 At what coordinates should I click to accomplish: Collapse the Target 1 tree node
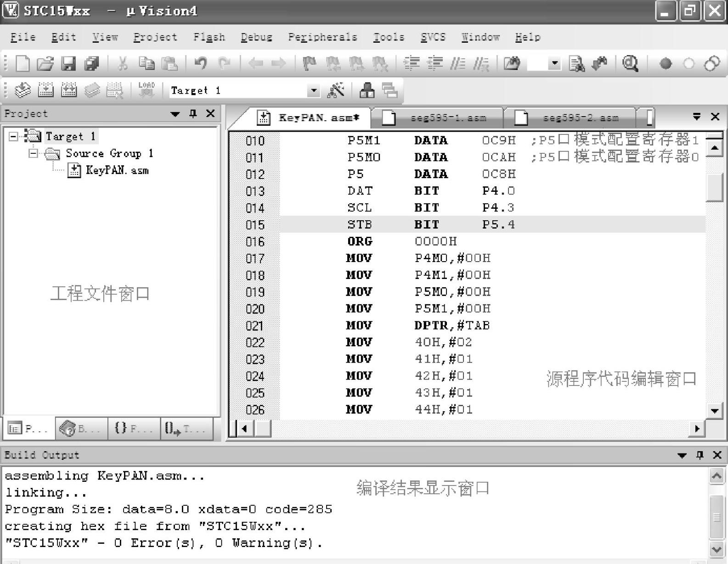(13, 136)
